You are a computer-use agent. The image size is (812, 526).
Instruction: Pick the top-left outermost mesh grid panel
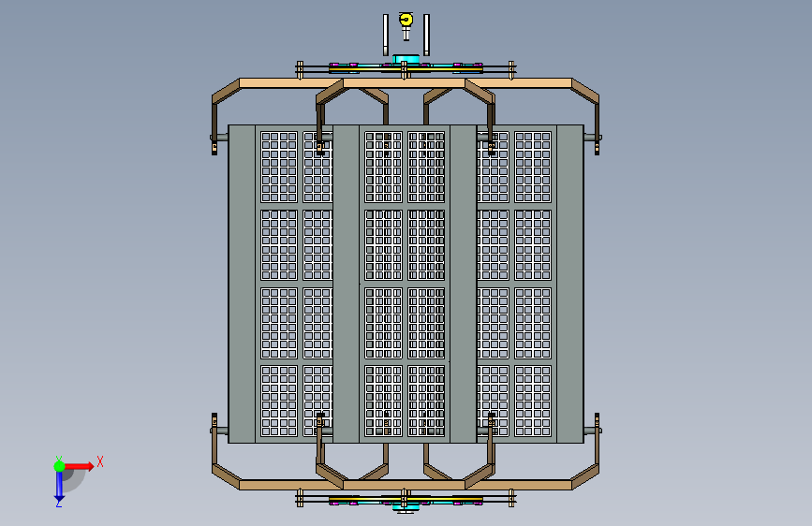tap(279, 167)
